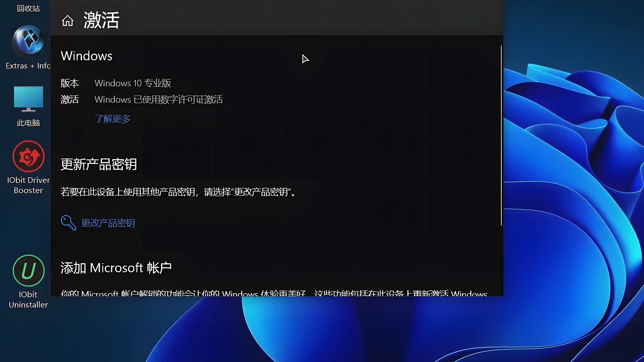This screenshot has width=644, height=362.
Task: Click the key icon beside 更改产品密钥
Action: coord(68,223)
